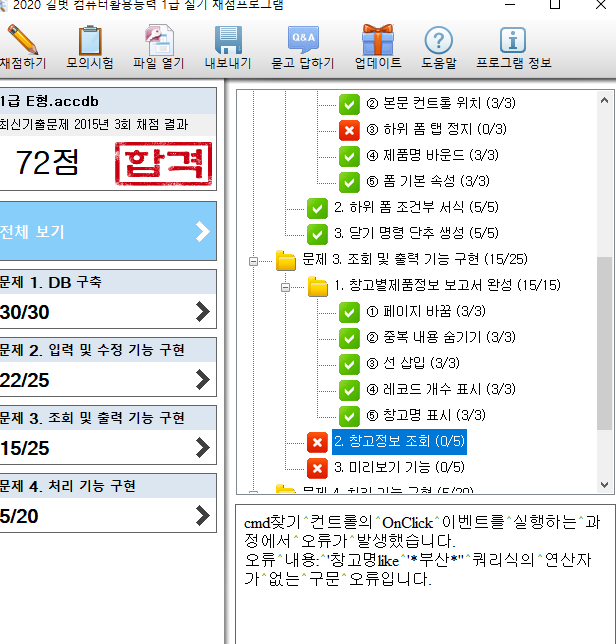Open 문제 2. 입력 및 수정 기능 구현
The height and width of the screenshot is (644, 616).
point(108,367)
